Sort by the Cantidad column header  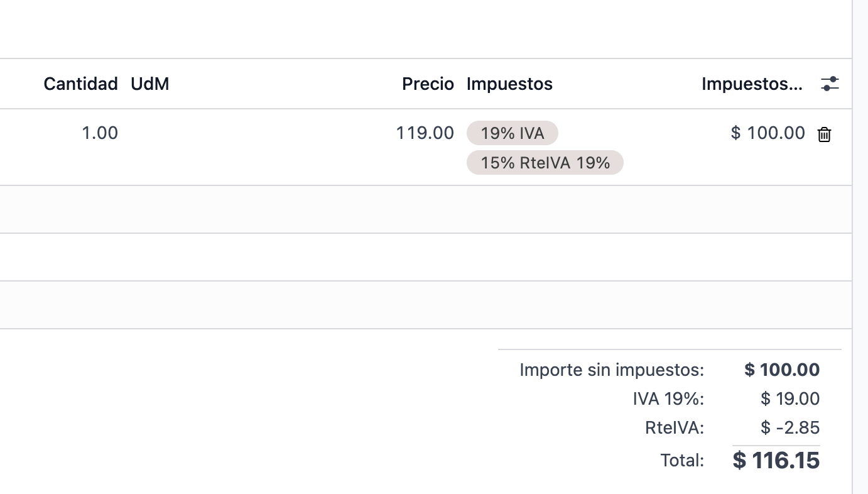point(80,84)
